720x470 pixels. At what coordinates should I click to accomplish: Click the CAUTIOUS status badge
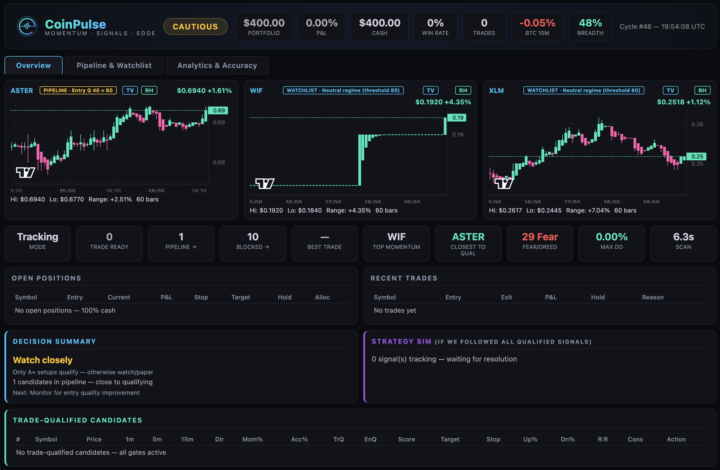(x=195, y=27)
